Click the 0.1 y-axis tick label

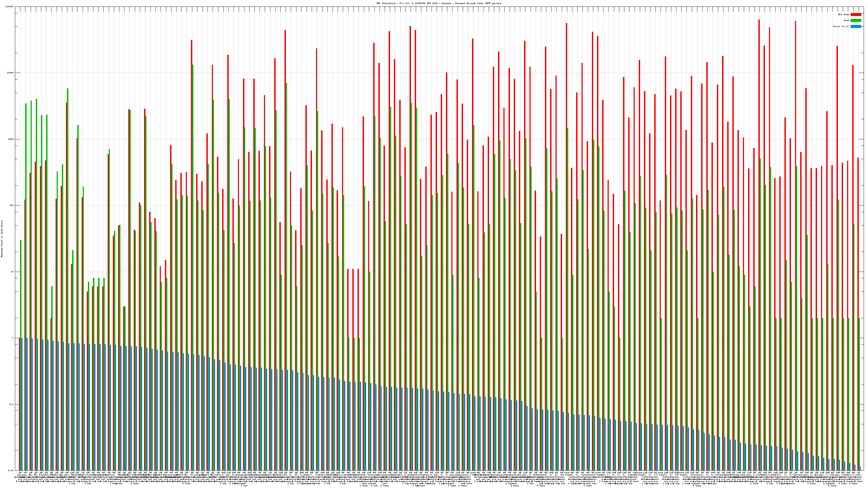tap(12, 404)
